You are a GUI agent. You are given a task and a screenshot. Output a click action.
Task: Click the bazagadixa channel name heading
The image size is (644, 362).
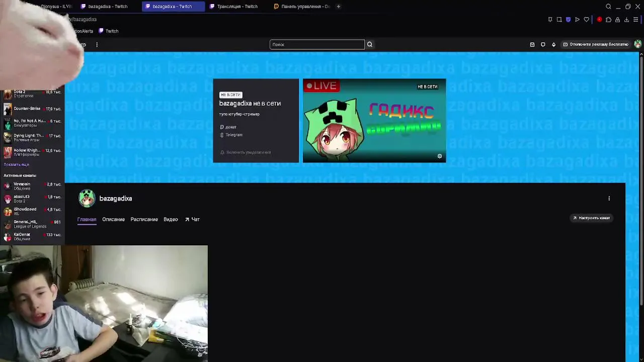point(116,199)
